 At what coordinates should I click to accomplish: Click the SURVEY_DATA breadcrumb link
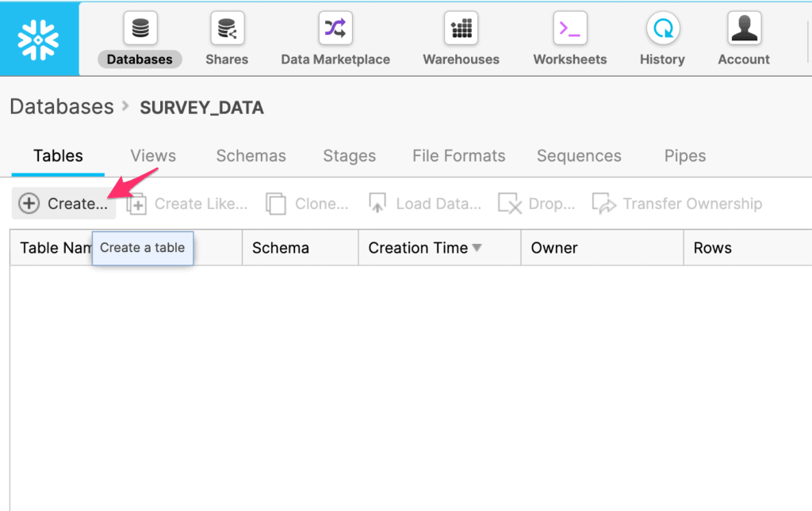201,107
